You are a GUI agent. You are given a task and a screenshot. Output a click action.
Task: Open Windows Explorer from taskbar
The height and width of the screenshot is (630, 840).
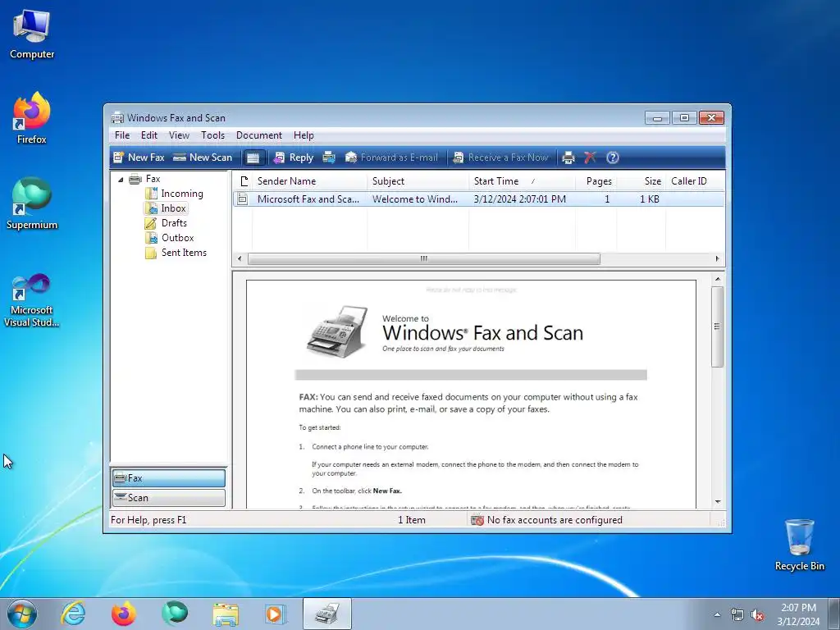225,614
